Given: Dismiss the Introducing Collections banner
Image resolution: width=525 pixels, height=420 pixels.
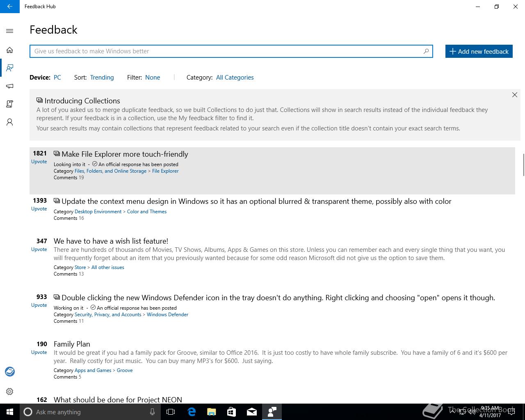Looking at the screenshot, I should (515, 95).
